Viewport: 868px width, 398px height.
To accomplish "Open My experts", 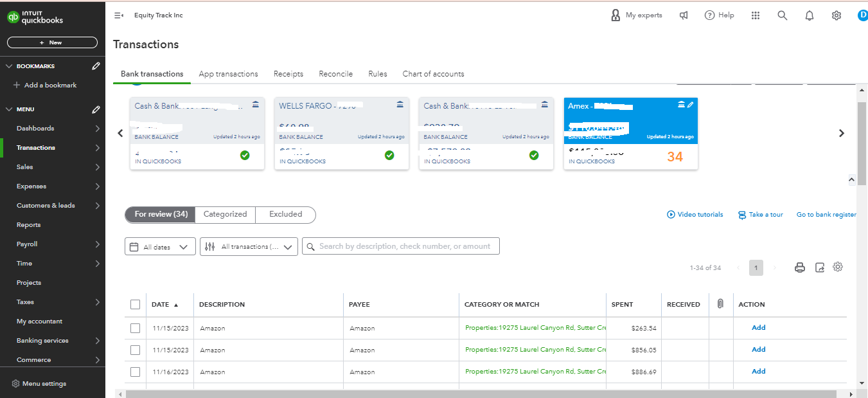I will (x=636, y=15).
